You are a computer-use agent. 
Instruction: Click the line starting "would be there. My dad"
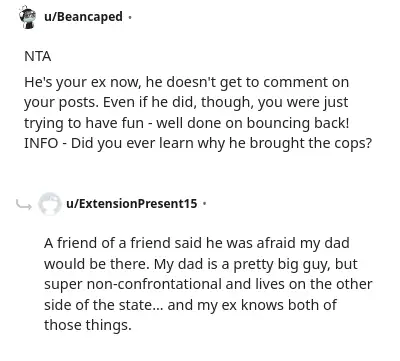[201, 264]
